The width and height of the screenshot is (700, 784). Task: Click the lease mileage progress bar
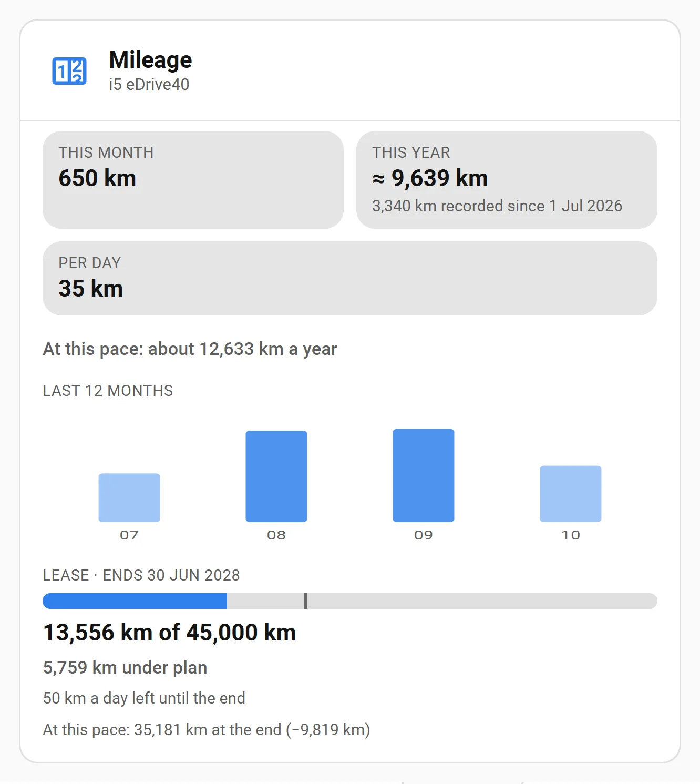coord(350,601)
